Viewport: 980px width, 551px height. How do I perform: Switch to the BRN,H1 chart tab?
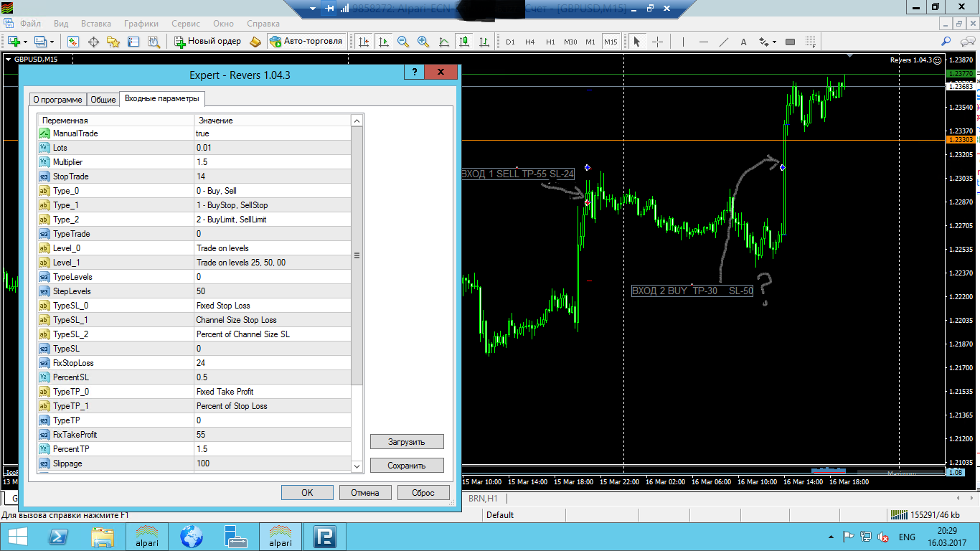pyautogui.click(x=483, y=498)
